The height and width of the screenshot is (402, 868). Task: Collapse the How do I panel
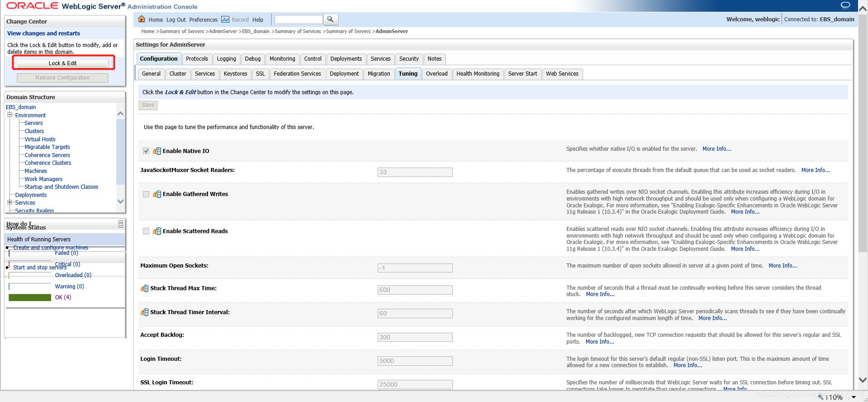coord(121,224)
